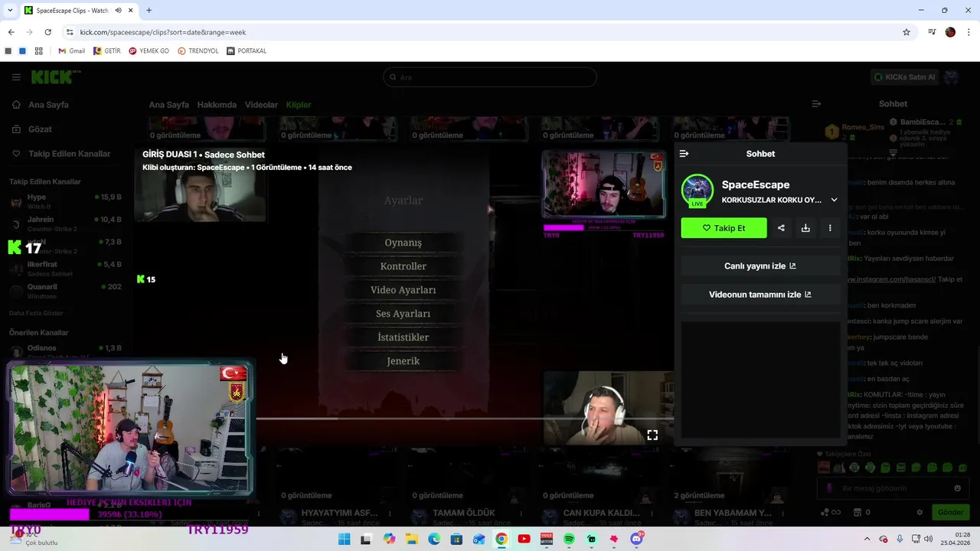Click the Ara search field
Viewport: 980px width, 551px height.
click(490, 77)
